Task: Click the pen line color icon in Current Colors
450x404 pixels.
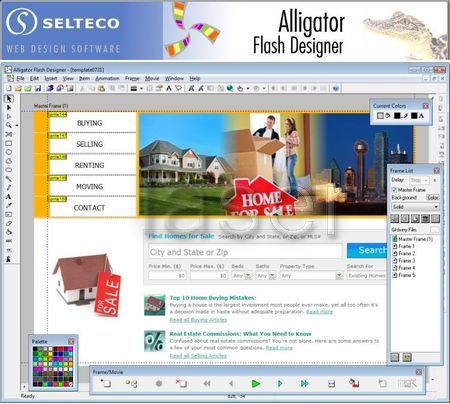Action: [x=405, y=116]
